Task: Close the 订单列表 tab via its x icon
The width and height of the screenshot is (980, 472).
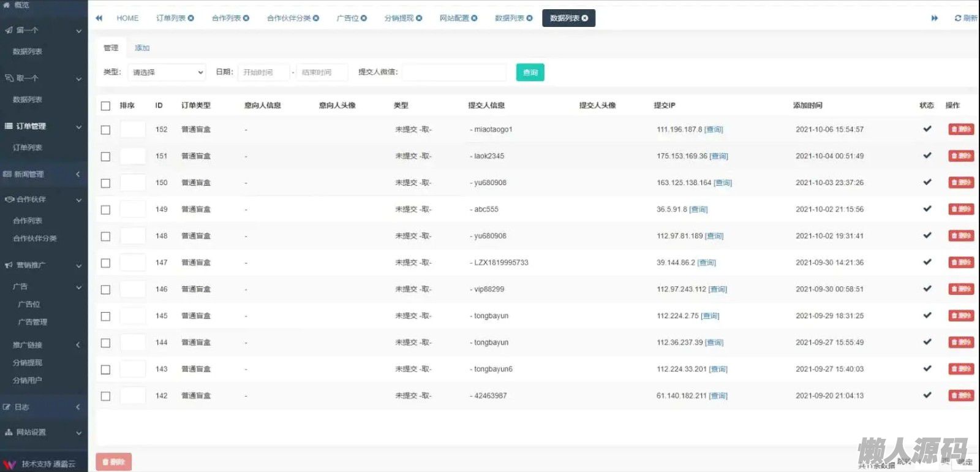Action: pyautogui.click(x=191, y=18)
